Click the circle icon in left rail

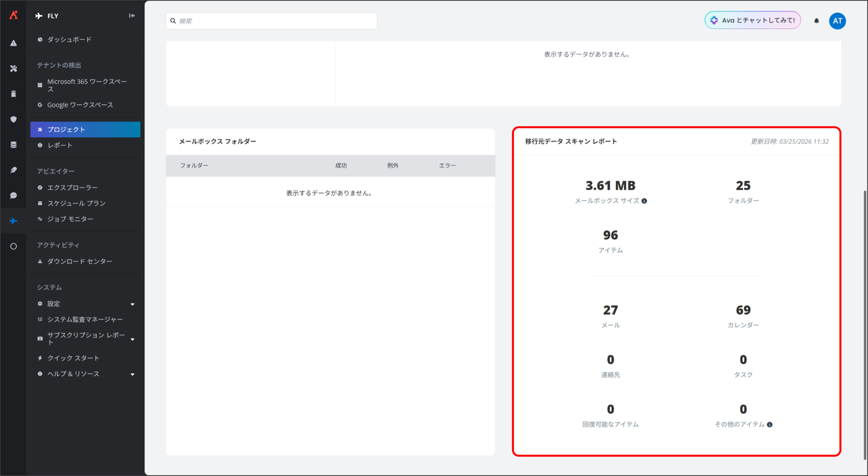tap(14, 246)
